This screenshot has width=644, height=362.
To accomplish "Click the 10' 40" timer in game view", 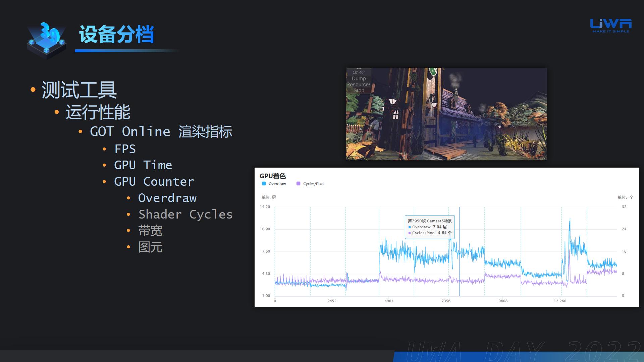I will 359,72.
